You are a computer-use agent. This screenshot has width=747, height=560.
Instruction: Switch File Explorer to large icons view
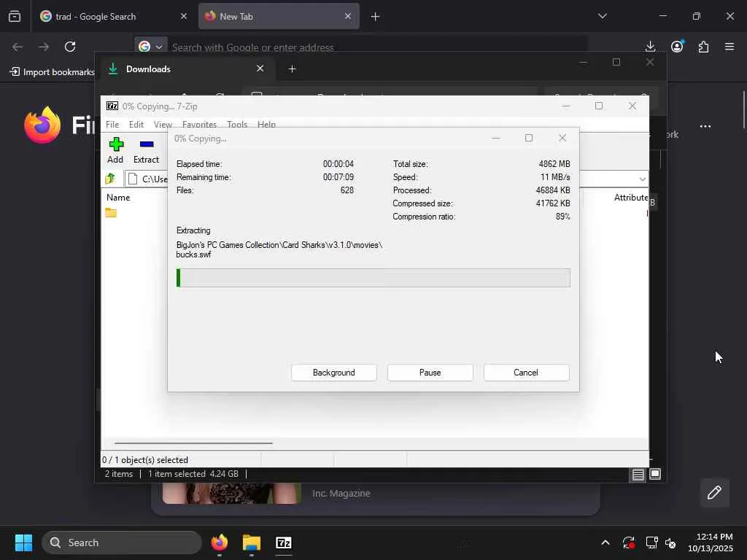point(655,474)
